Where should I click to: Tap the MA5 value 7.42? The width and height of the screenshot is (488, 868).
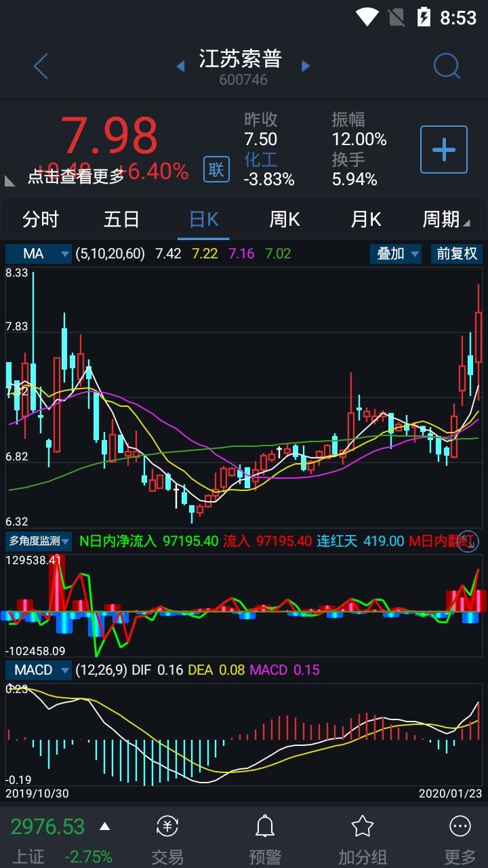(x=168, y=254)
